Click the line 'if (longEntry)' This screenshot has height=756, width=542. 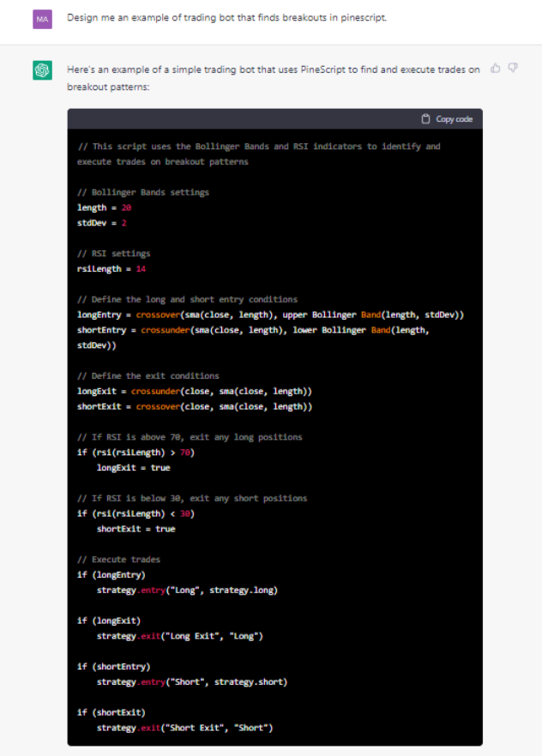coord(111,575)
